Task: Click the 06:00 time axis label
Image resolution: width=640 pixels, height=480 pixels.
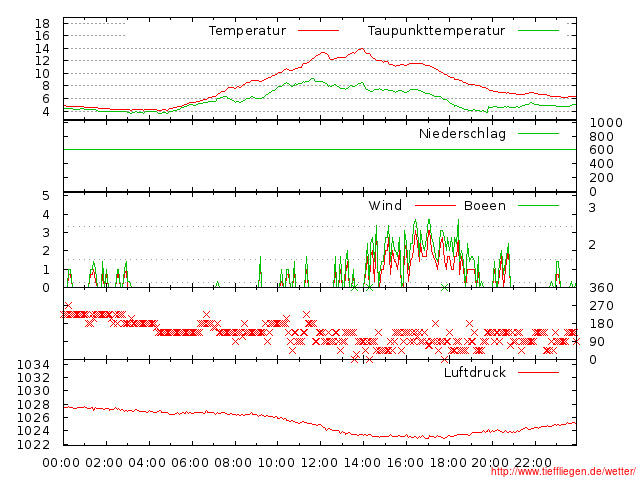Action: (x=190, y=462)
